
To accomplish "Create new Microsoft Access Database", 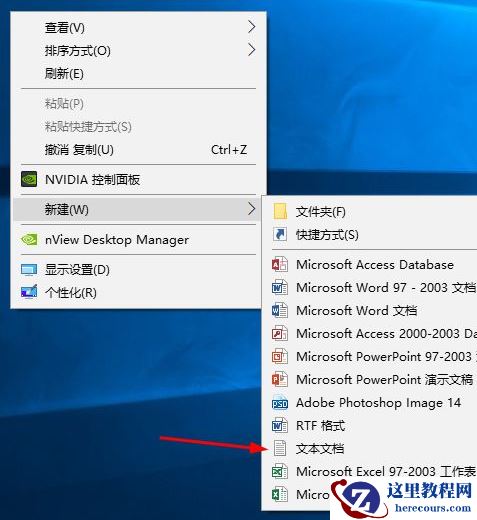I will 370,265.
